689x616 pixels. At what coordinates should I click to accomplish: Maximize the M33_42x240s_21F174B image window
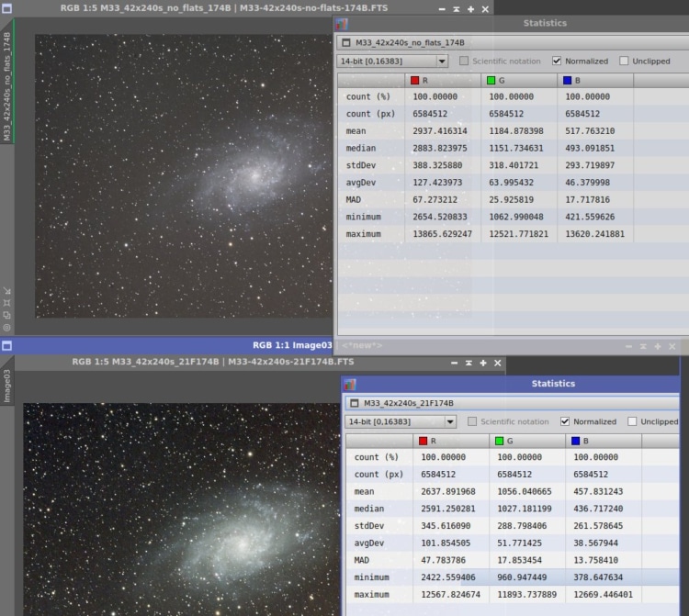tap(483, 364)
